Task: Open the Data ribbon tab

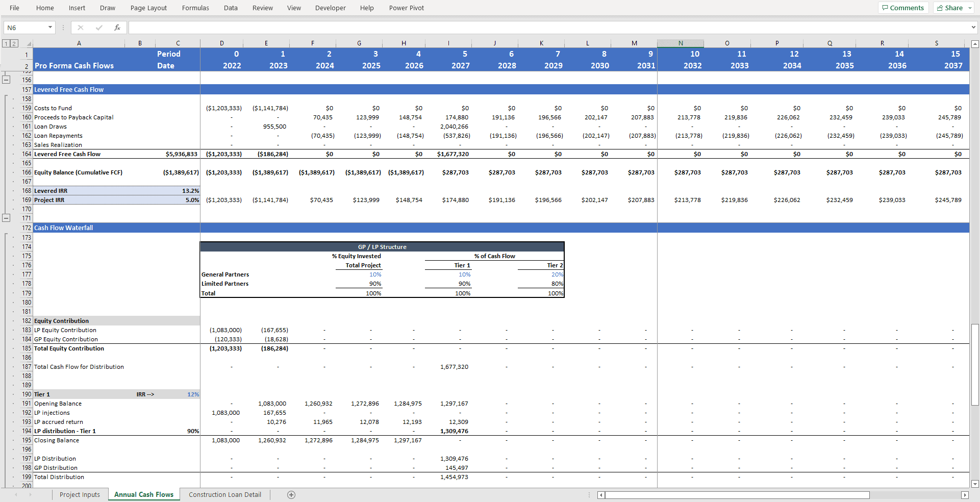Action: coord(231,8)
